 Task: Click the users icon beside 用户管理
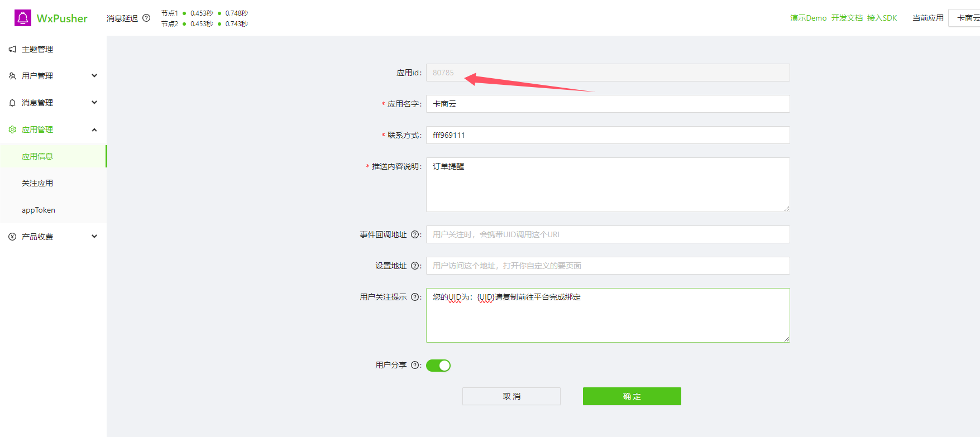[x=12, y=76]
